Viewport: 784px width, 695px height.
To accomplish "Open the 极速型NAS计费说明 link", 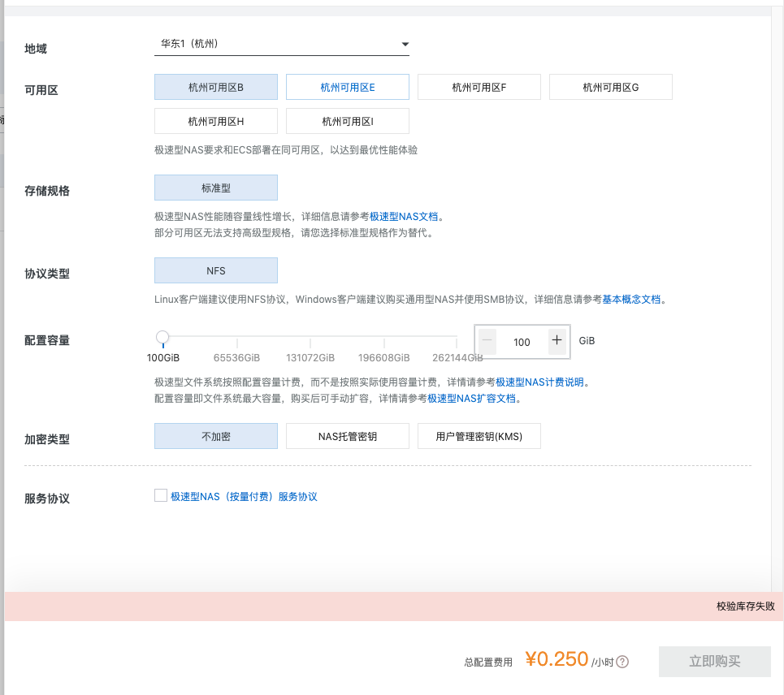I will (x=539, y=382).
